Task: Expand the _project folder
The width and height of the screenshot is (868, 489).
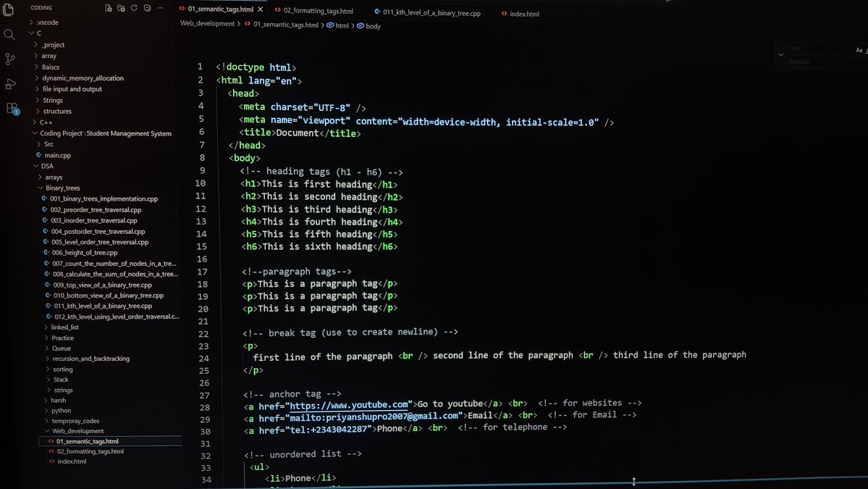Action: (x=49, y=45)
